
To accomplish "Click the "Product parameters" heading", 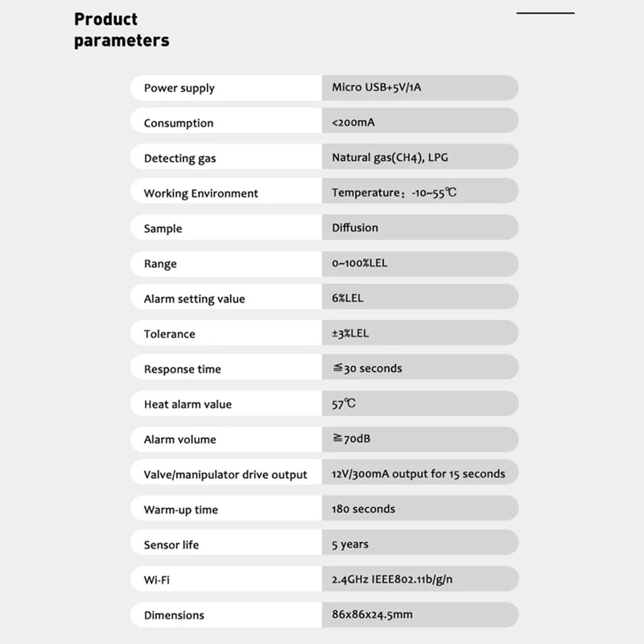I will coord(122,30).
